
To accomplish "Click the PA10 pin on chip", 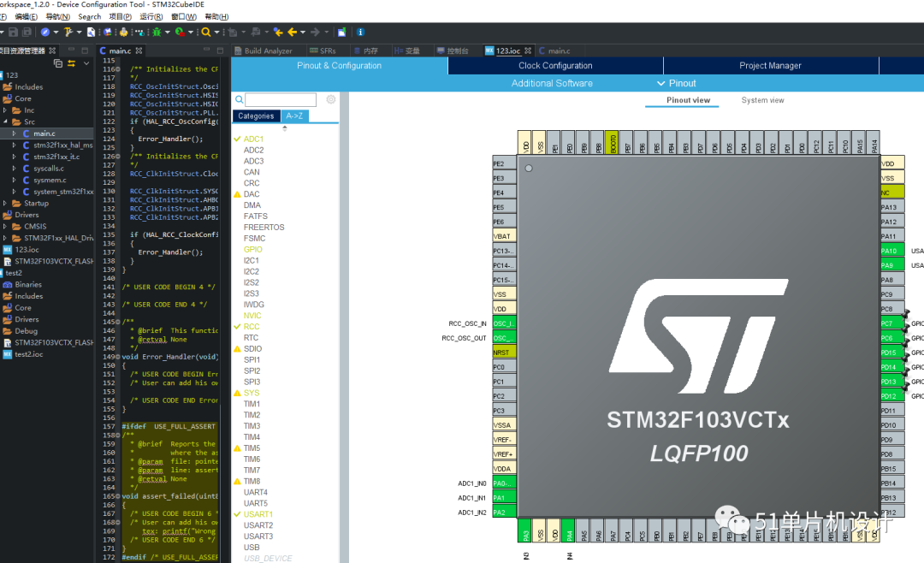I will [892, 251].
